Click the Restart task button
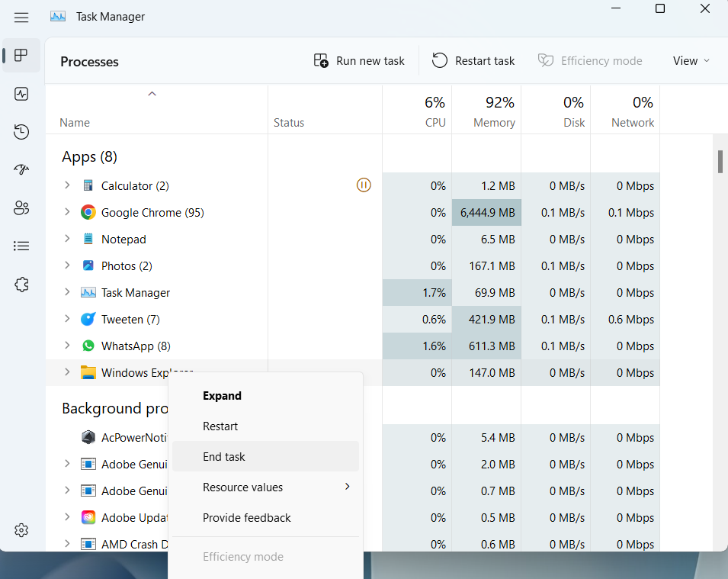Screen dimensions: 728x579 click(473, 61)
